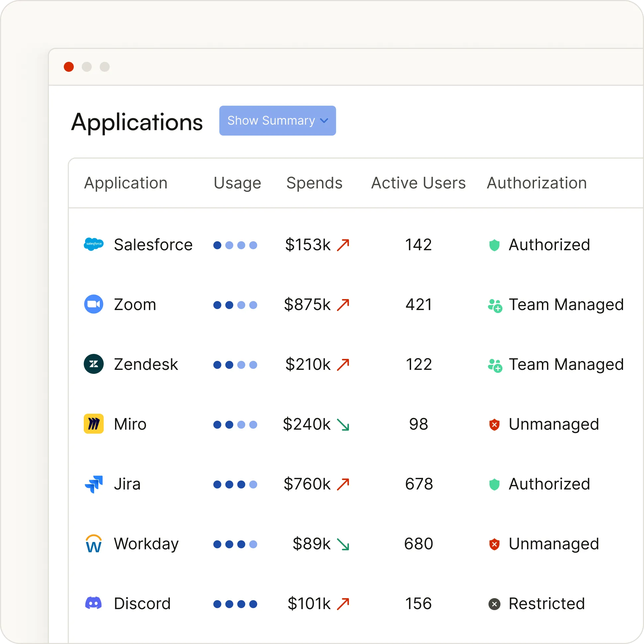644x644 pixels.
Task: Click active users count 680
Action: [419, 544]
